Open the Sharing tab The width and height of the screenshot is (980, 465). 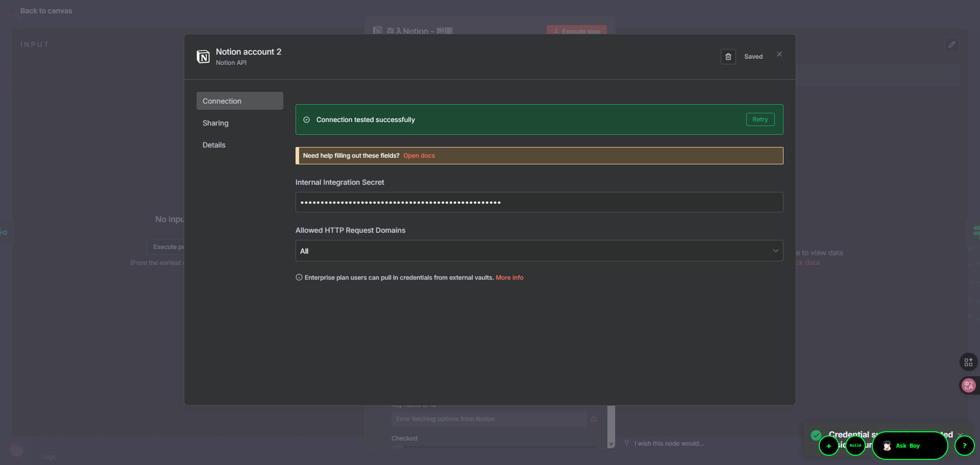(215, 123)
